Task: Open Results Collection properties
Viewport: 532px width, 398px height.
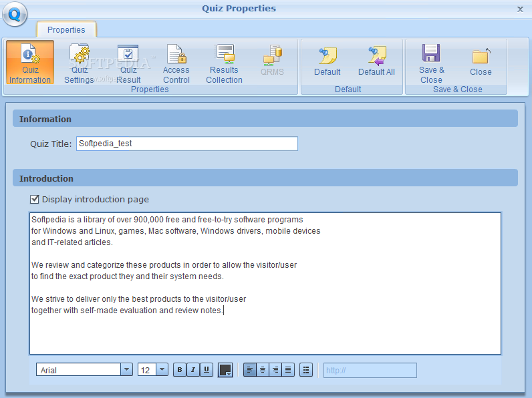Action: 225,63
